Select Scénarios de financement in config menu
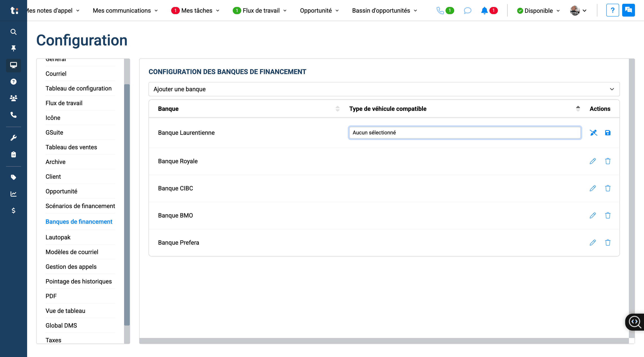Image resolution: width=644 pixels, height=357 pixels. pos(80,206)
